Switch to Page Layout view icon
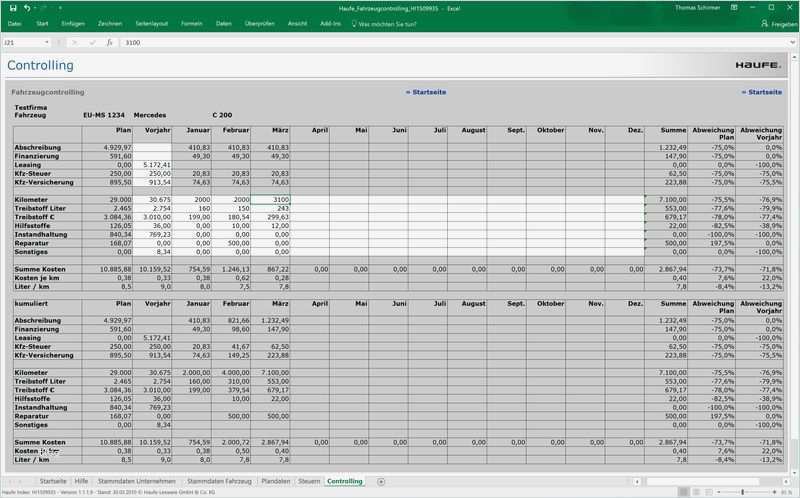Viewport: 800px width, 498px height. [x=696, y=492]
